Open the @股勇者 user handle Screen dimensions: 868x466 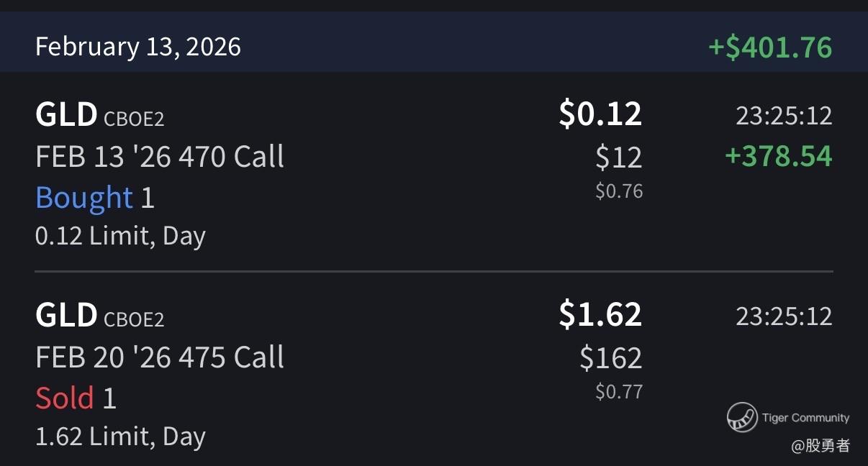click(x=820, y=446)
